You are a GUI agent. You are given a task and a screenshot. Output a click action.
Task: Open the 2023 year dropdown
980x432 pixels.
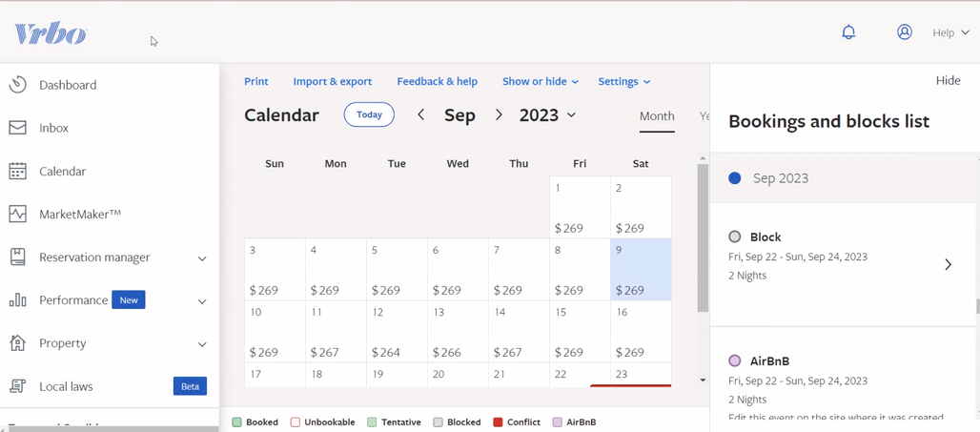point(547,114)
